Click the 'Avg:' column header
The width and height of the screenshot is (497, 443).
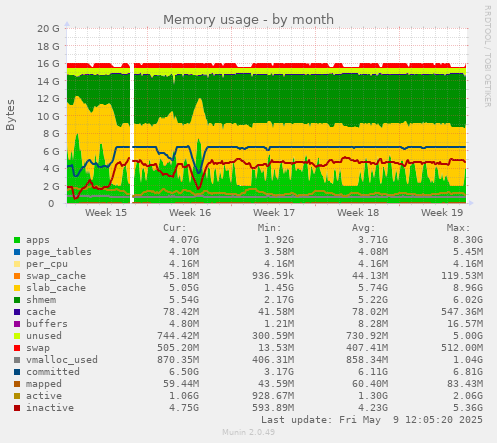click(364, 228)
